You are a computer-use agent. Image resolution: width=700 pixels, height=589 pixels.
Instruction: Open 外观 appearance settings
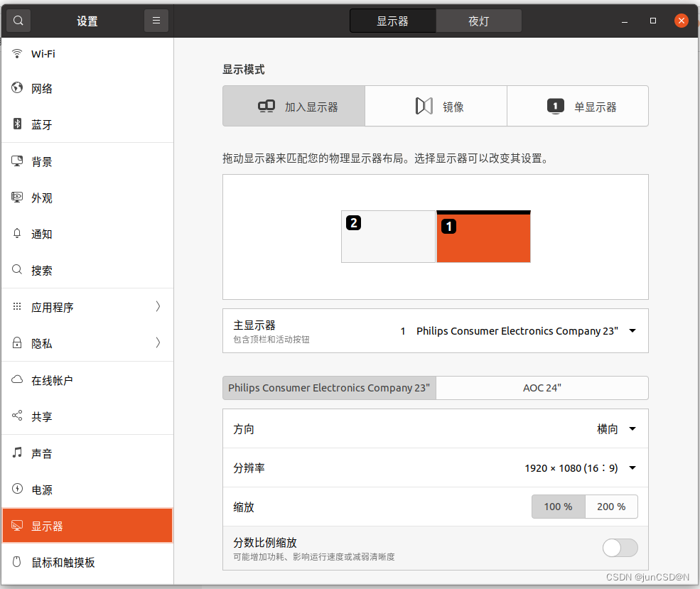87,198
